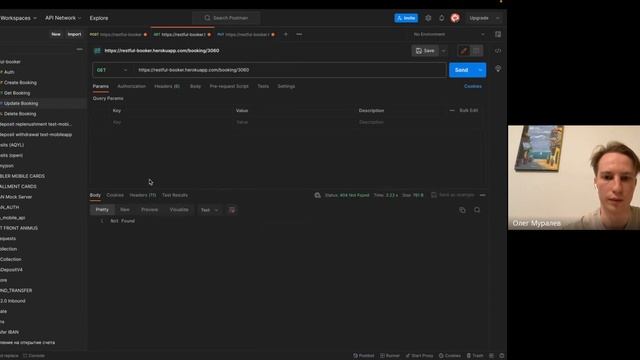Image resolution: width=640 pixels, height=360 pixels.
Task: Open the notifications bell
Action: 442,18
